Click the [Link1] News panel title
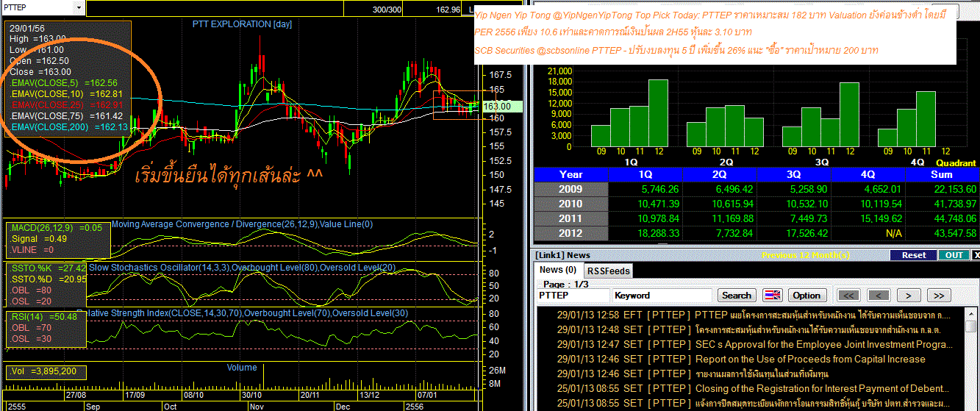This screenshot has height=411, width=980. tap(563, 255)
